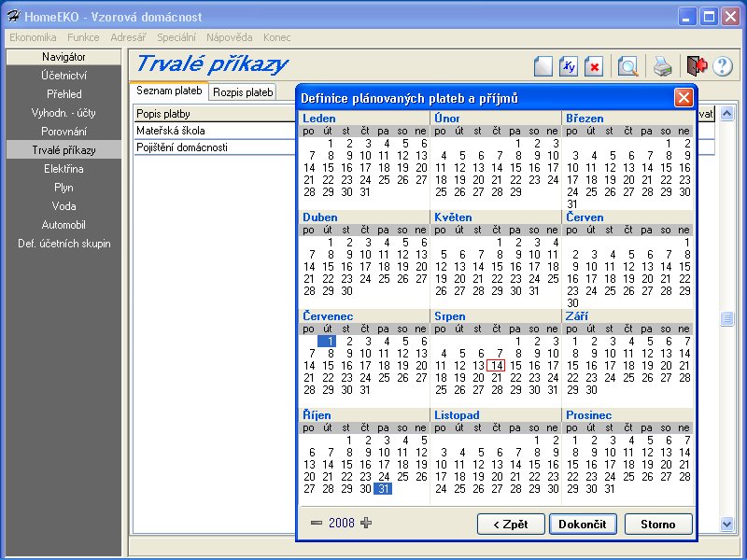Click the new record blank-page icon
The height and width of the screenshot is (560, 747).
tap(543, 66)
